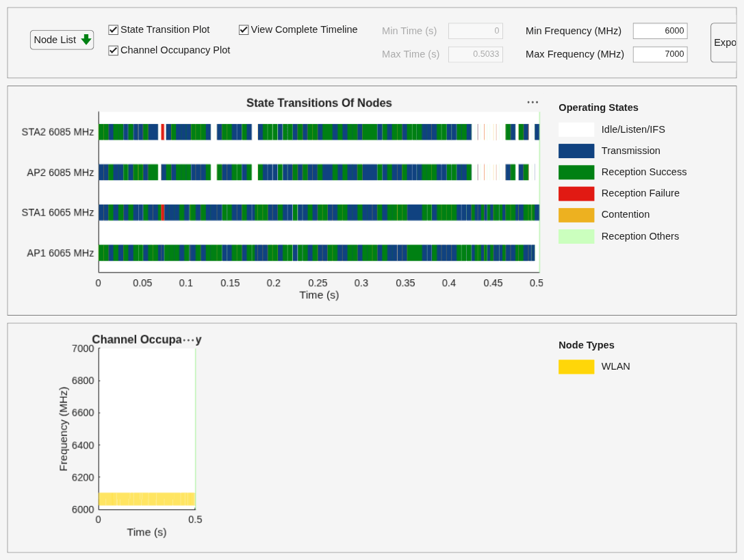The image size is (744, 560).
Task: Click the Reception Failure legend label
Action: [640, 193]
